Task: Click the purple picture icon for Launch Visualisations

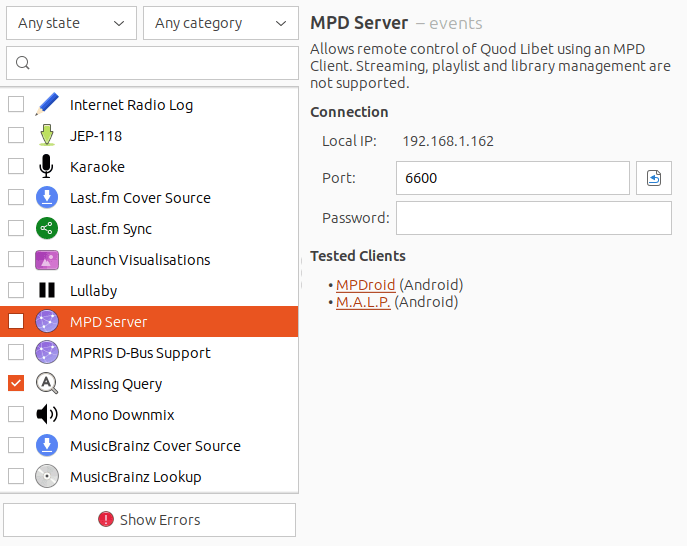Action: 47,259
